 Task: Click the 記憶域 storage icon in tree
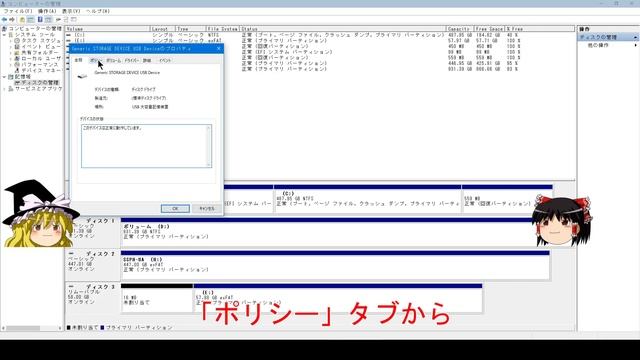click(11, 77)
